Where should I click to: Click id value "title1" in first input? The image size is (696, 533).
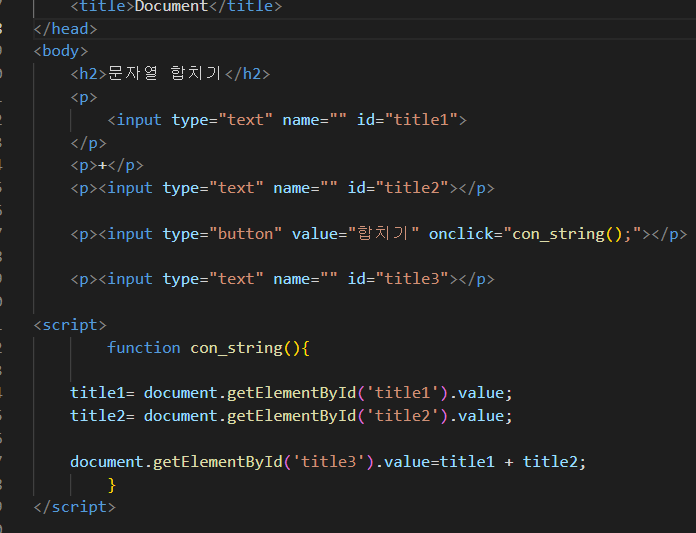click(x=421, y=120)
